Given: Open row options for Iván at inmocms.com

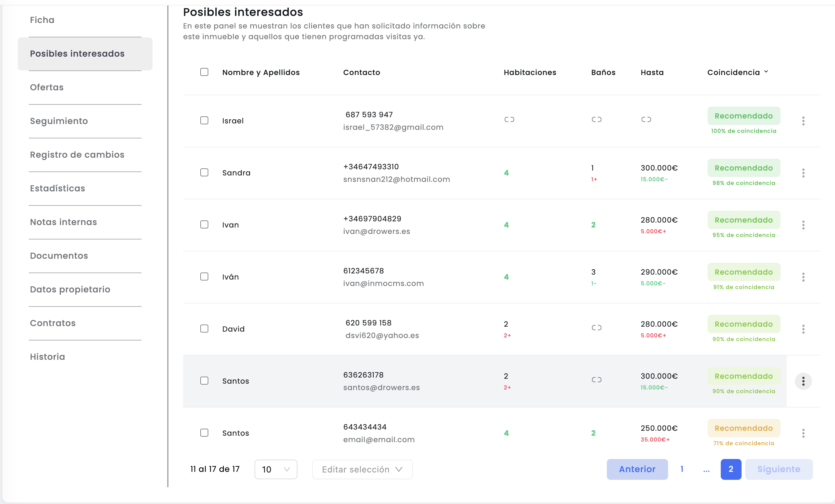Looking at the screenshot, I should (803, 277).
